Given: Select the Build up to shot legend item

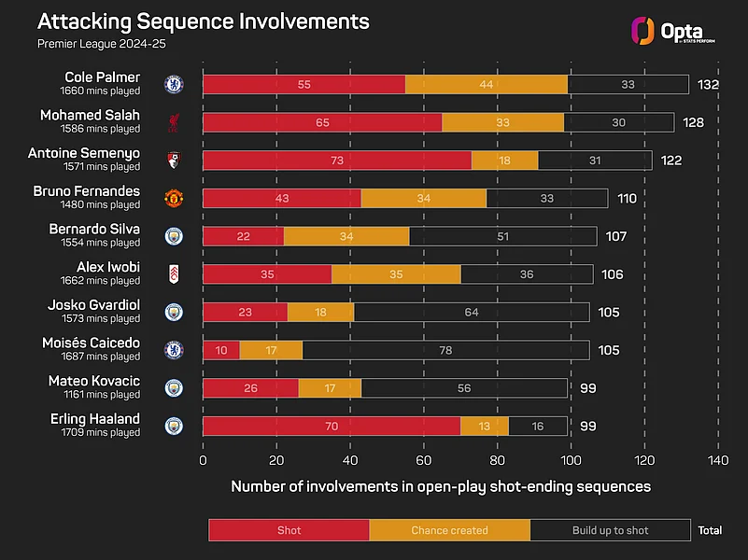Looking at the screenshot, I should click(x=610, y=530).
